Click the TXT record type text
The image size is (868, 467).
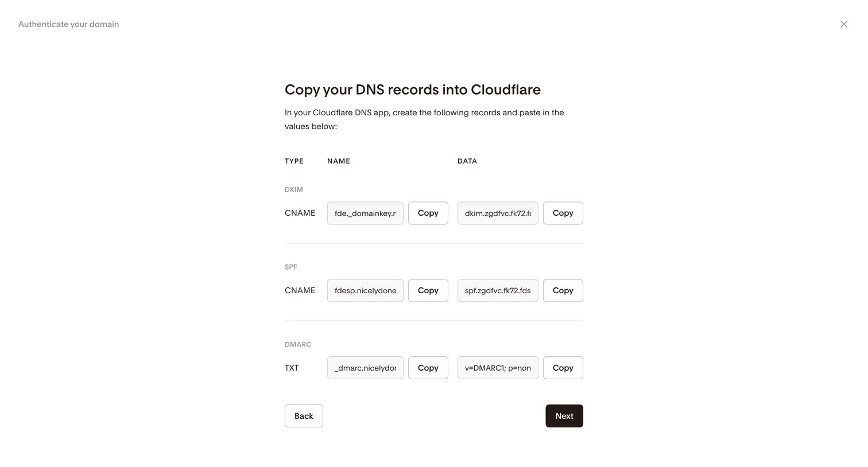(292, 368)
